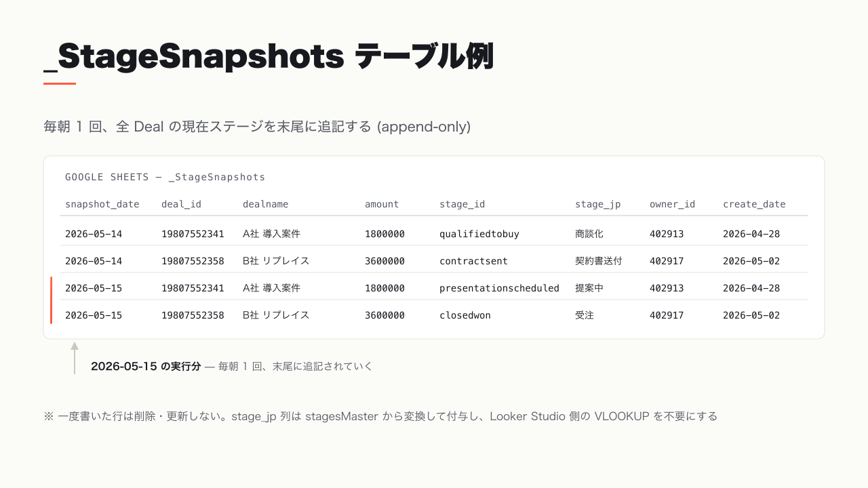Click amount 1800000 in the qualifiedtobuy row

[x=384, y=234]
